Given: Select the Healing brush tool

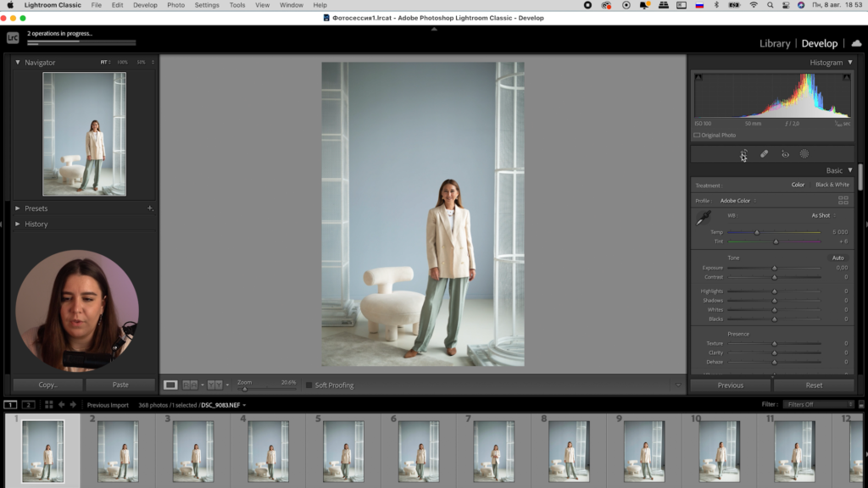Looking at the screenshot, I should click(x=764, y=154).
